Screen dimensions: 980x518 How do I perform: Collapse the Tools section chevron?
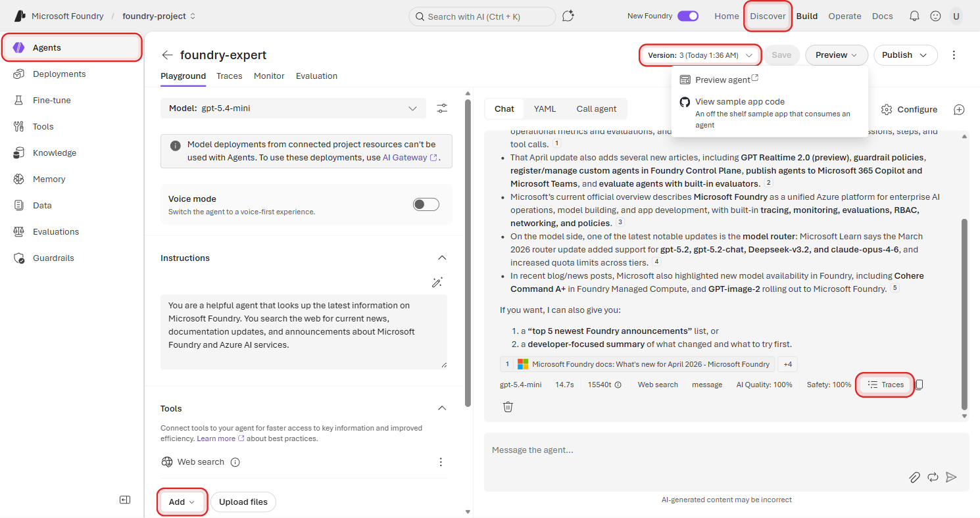click(x=442, y=408)
